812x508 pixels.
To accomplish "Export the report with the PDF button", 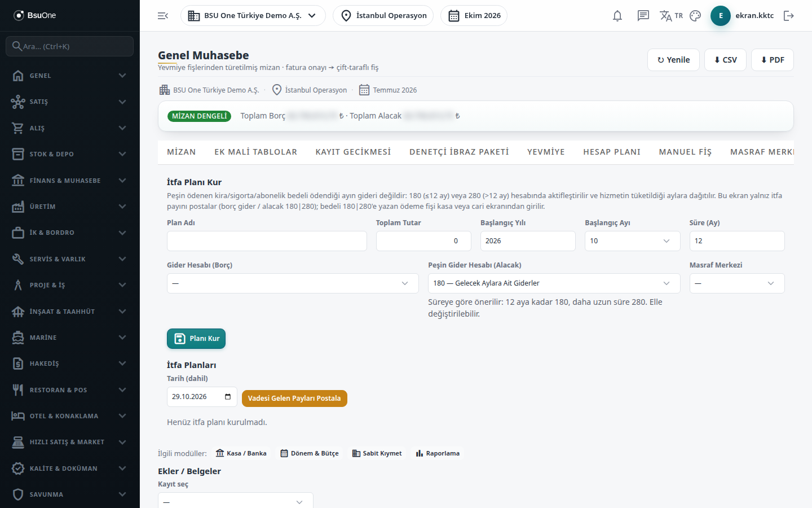I will 773,60.
